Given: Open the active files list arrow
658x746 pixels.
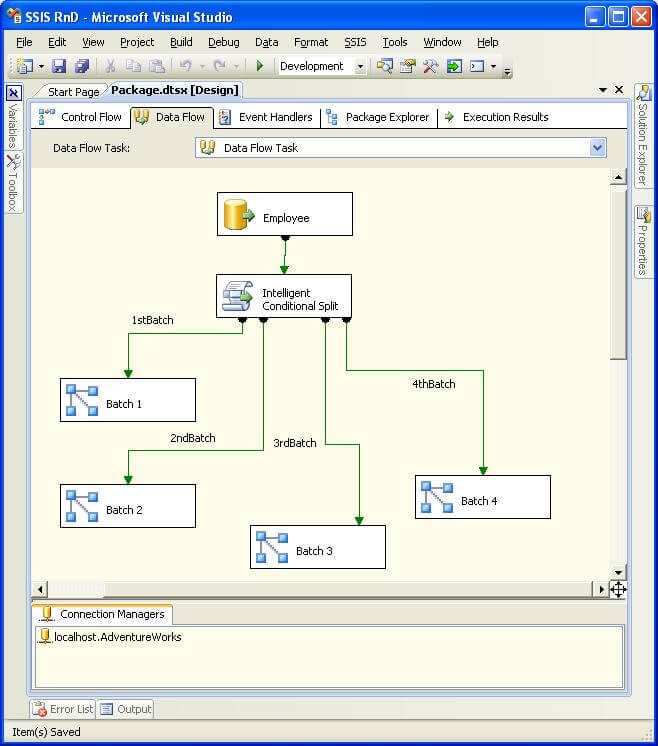Looking at the screenshot, I should 603,89.
